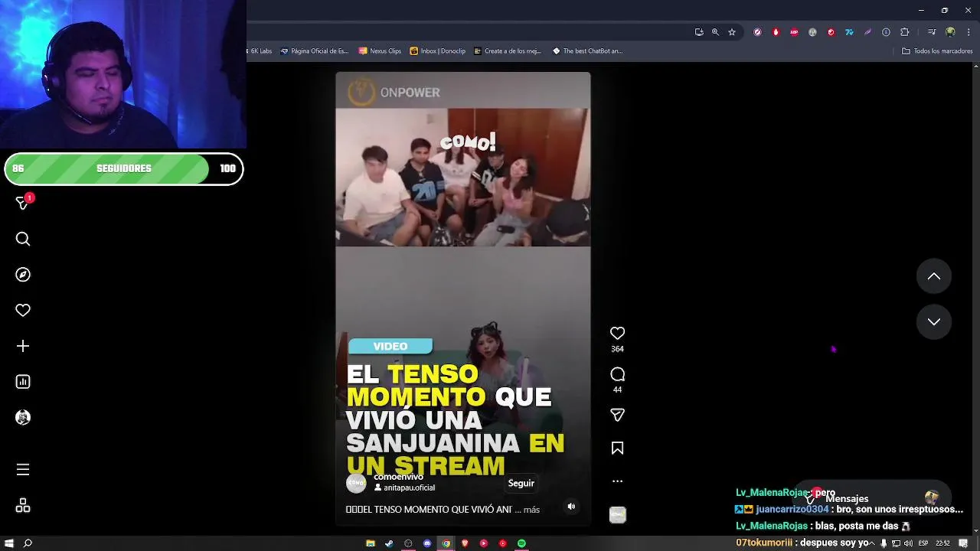Screen dimensions: 980x551
Task: Open the apps grid icon at sidebar bottom
Action: (23, 506)
